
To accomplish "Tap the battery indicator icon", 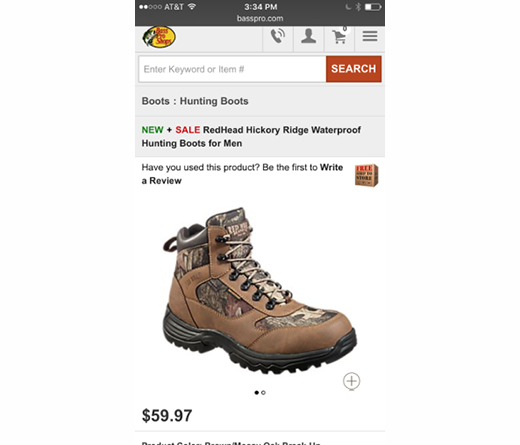I will 373,7.
